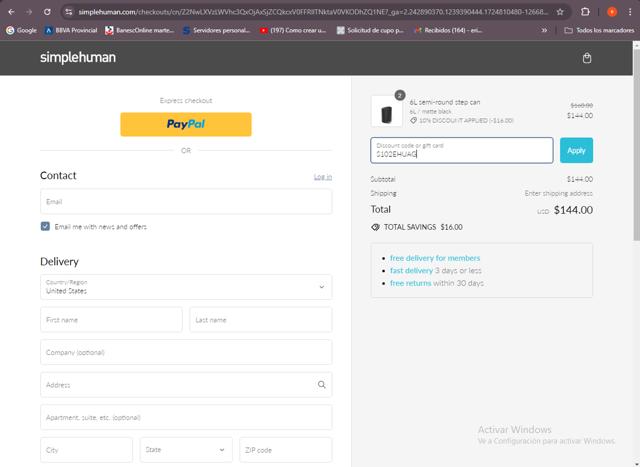Open the browser extensions puzzle icon

pyautogui.click(x=585, y=12)
